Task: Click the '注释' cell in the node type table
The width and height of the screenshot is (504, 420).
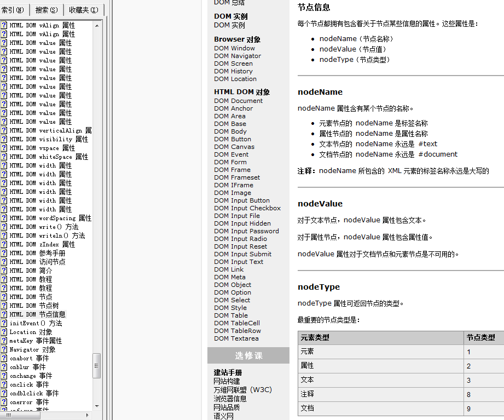Action: [380, 394]
